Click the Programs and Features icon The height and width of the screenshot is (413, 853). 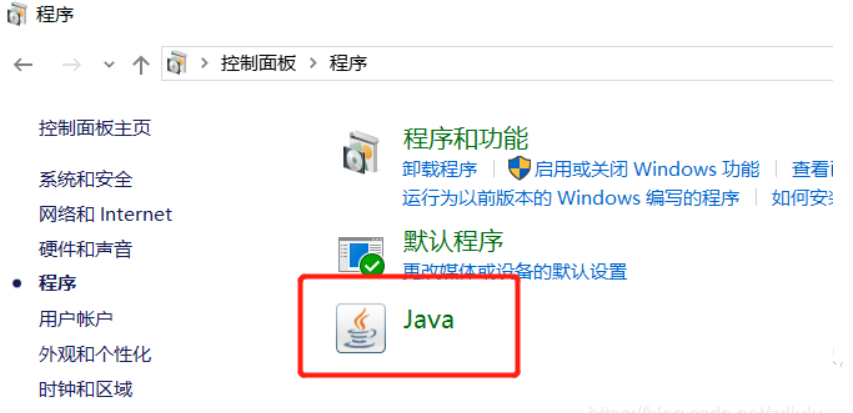361,152
